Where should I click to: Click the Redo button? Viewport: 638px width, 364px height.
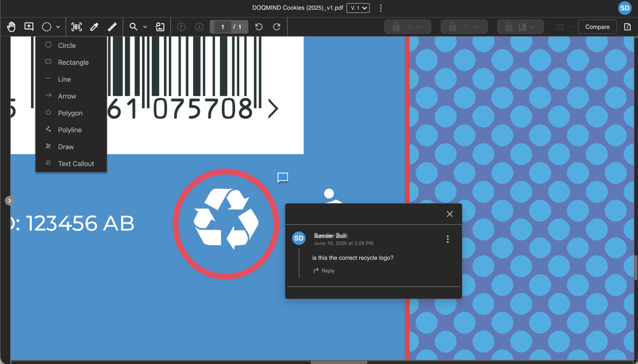pos(277,27)
